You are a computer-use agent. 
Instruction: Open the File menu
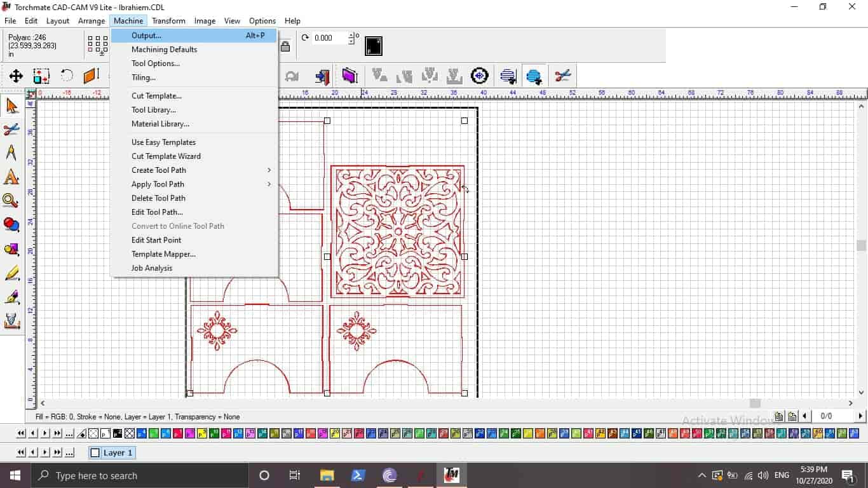pos(10,21)
